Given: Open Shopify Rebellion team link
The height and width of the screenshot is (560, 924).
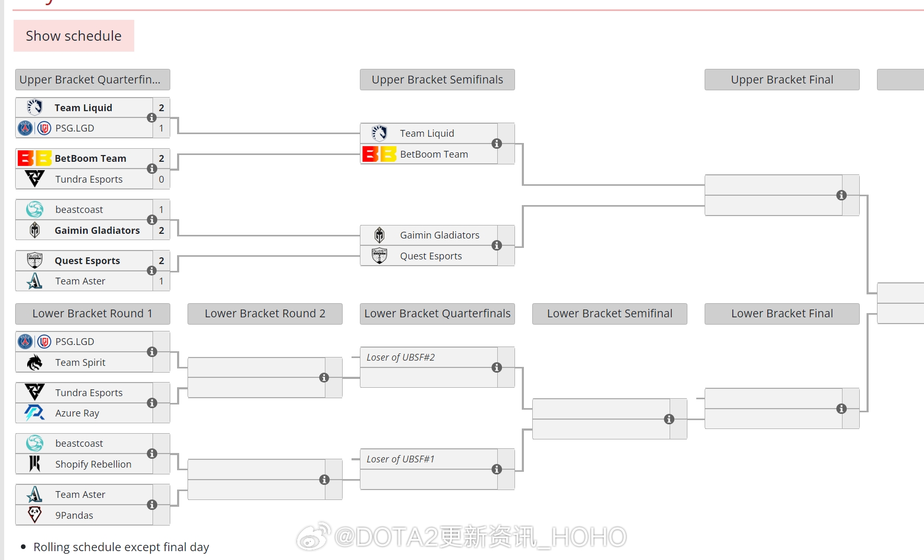Looking at the screenshot, I should [x=93, y=464].
